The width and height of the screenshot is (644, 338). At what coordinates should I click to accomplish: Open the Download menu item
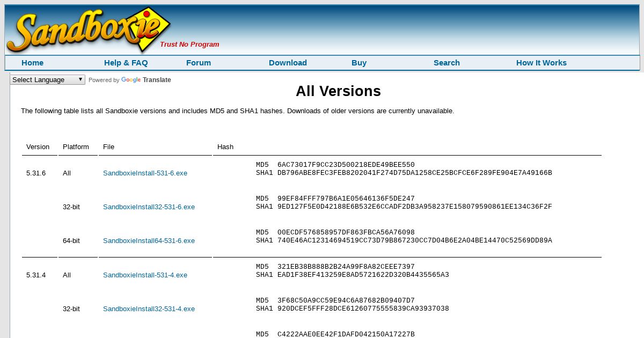[x=288, y=63]
